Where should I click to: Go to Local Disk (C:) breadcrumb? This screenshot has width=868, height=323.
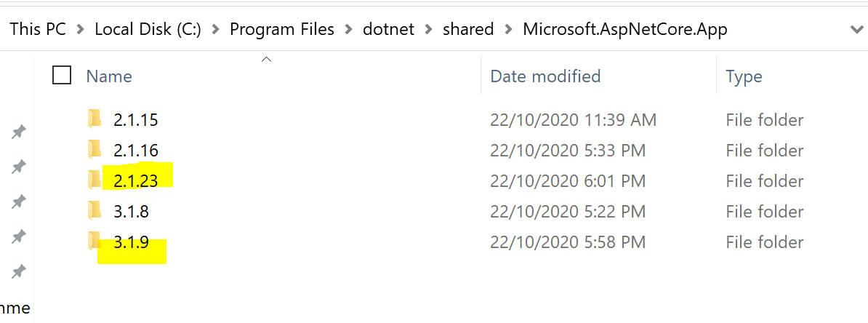[x=148, y=29]
